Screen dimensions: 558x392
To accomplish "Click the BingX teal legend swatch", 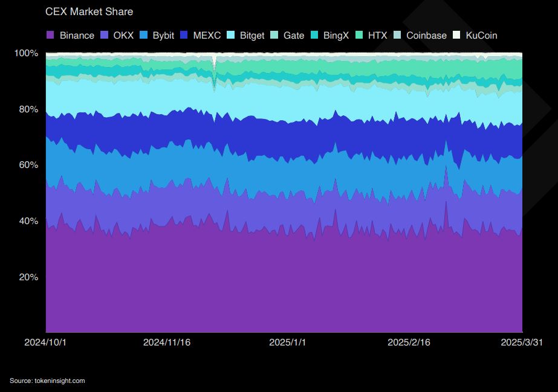I will [x=314, y=35].
